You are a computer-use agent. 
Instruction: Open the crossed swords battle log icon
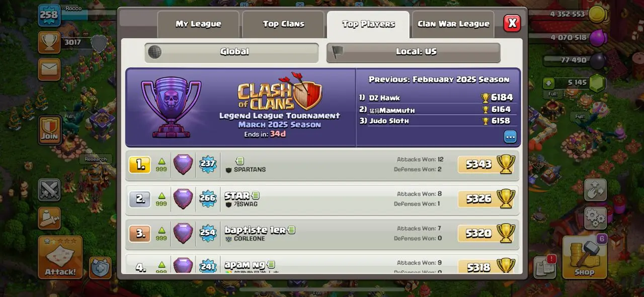point(49,190)
